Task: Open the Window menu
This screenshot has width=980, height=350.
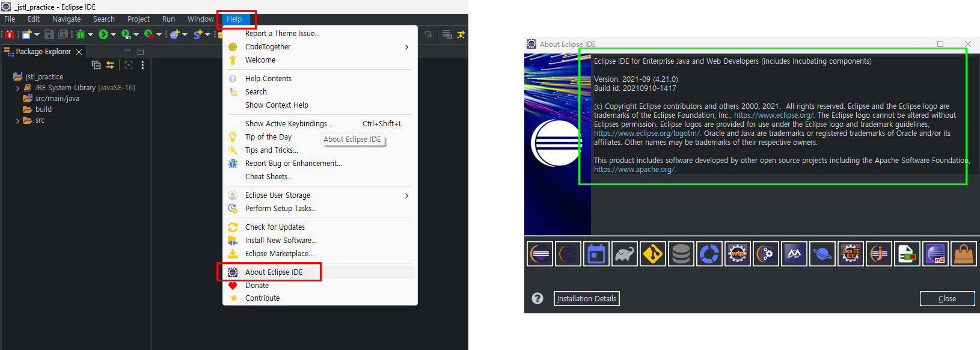Action: point(201,19)
